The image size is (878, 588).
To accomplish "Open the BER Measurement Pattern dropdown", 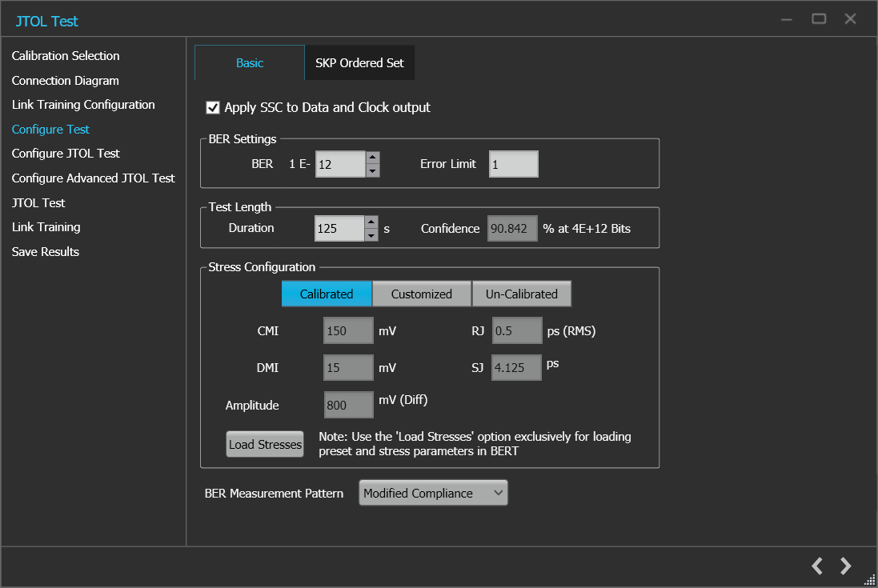I will pyautogui.click(x=433, y=493).
